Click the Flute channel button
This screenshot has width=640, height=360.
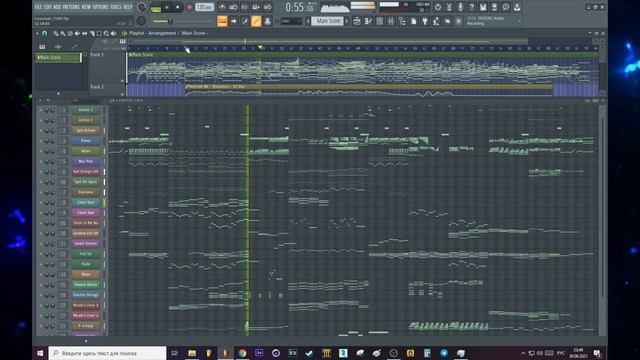(86, 264)
